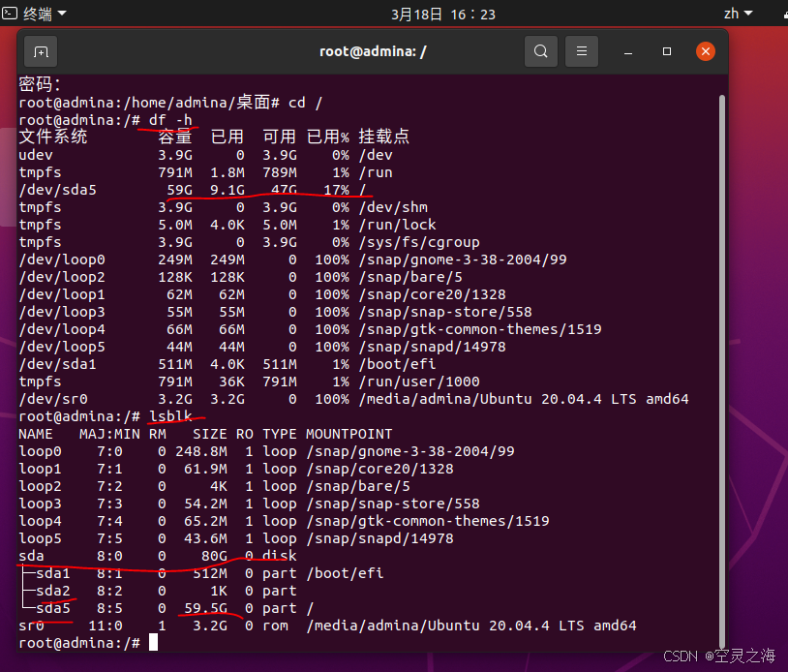Maximize the terminal window
This screenshot has height=672, width=788.
667,51
